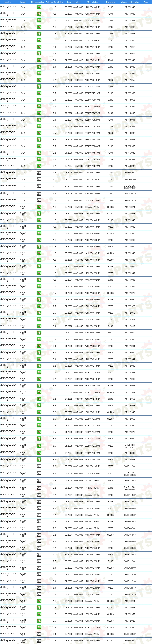Click engine code M 271.921
This screenshot has width=152, height=644.
click(x=130, y=207)
